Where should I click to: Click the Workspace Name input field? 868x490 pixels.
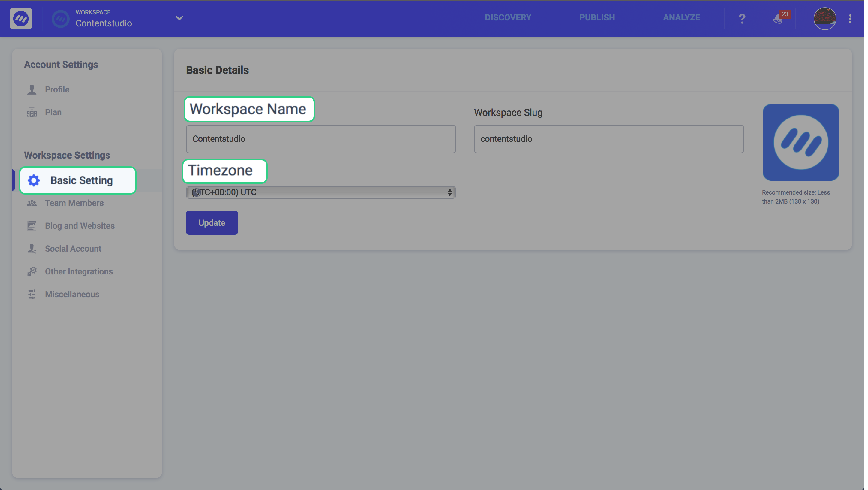click(x=320, y=139)
